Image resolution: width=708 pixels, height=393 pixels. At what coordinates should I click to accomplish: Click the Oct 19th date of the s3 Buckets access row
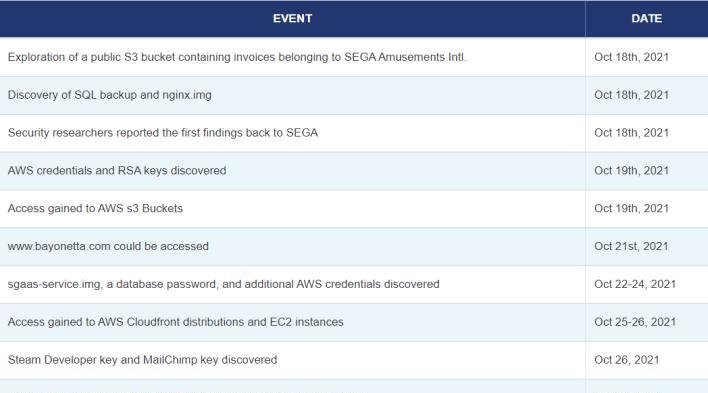coord(631,209)
